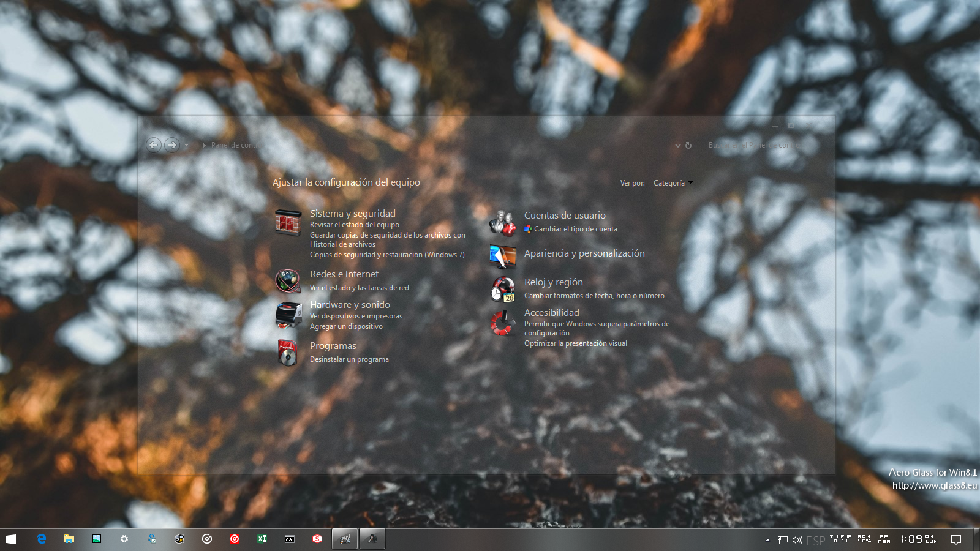Viewport: 980px width, 551px height.
Task: Show hidden system tray icons
Action: coord(767,540)
